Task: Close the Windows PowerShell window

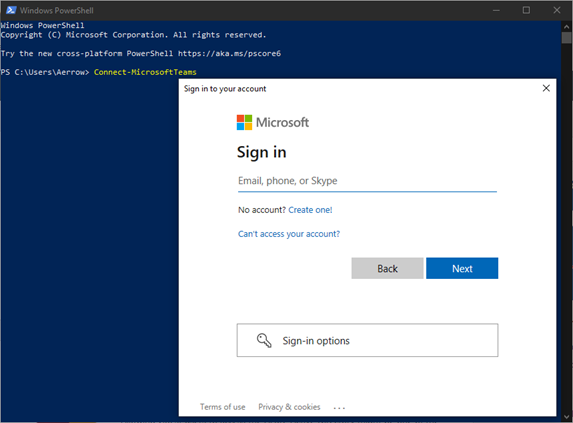Action: pyautogui.click(x=557, y=10)
